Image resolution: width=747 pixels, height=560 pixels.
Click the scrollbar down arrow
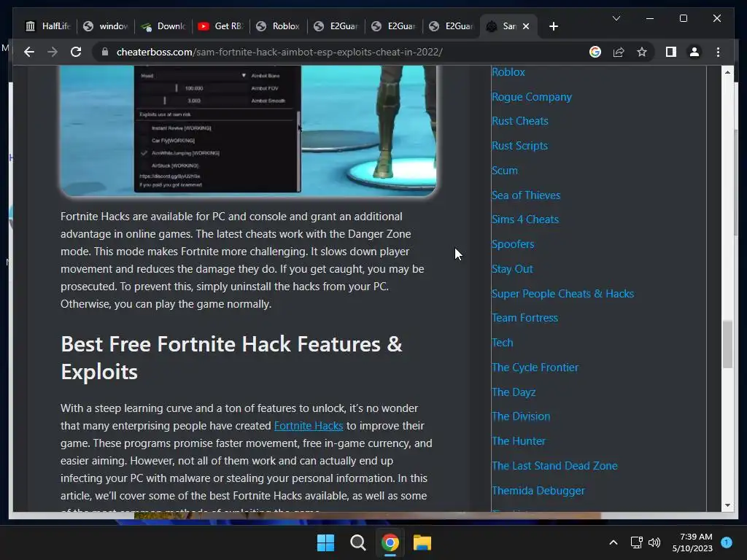[x=727, y=505]
